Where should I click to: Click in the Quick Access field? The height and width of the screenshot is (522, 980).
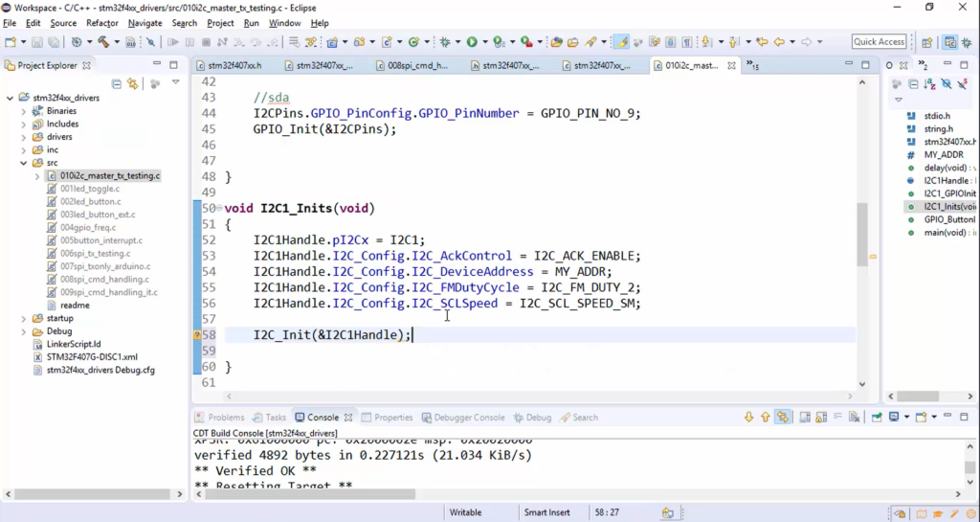[x=879, y=42]
